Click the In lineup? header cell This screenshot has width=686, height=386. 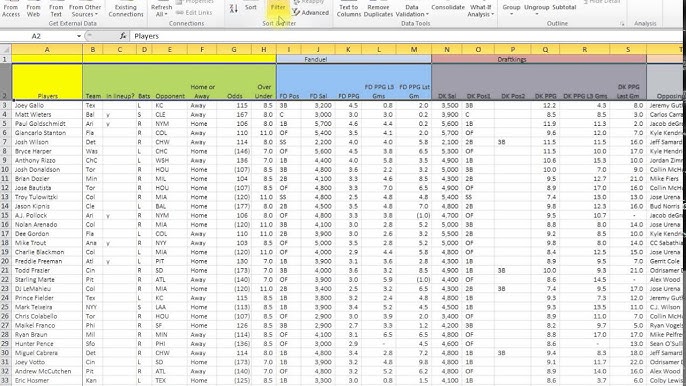(120, 82)
